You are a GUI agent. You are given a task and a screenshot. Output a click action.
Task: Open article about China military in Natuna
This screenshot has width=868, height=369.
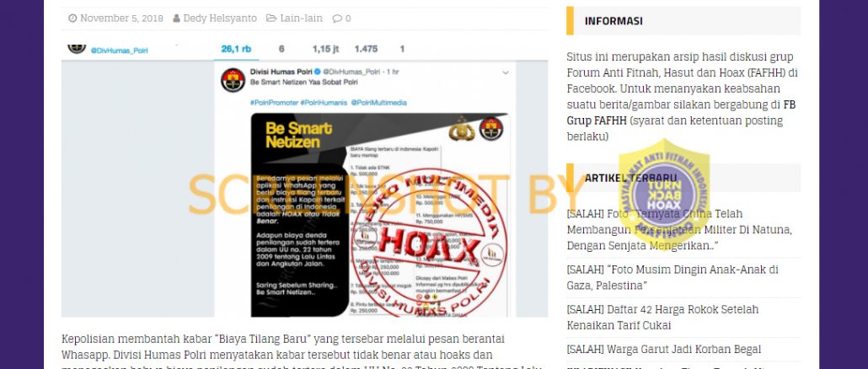679,230
